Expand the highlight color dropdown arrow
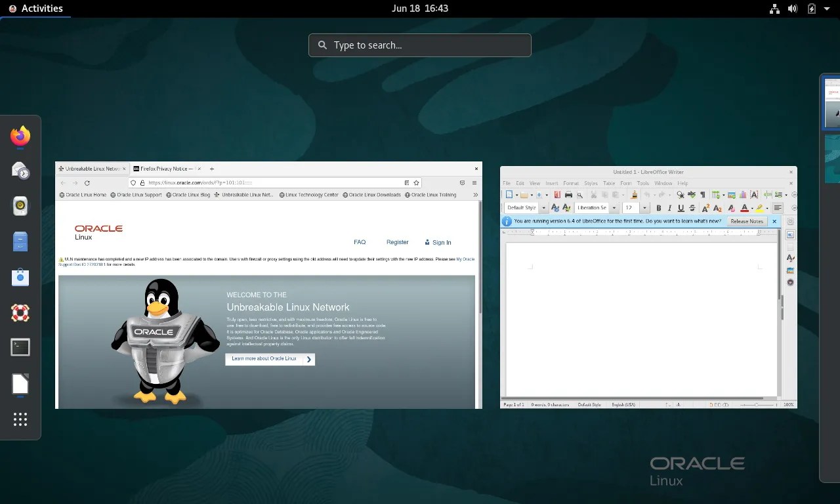This screenshot has width=840, height=504. coord(766,208)
